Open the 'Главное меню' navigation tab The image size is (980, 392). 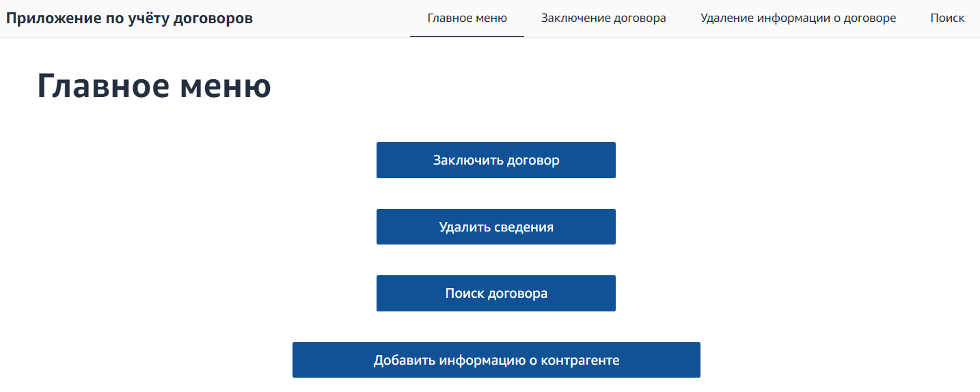click(467, 18)
